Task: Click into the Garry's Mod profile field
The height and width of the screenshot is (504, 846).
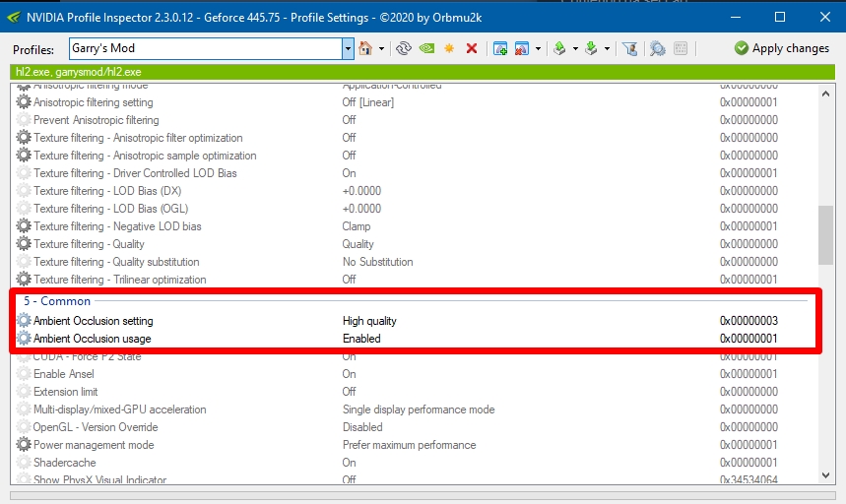Action: pos(206,48)
